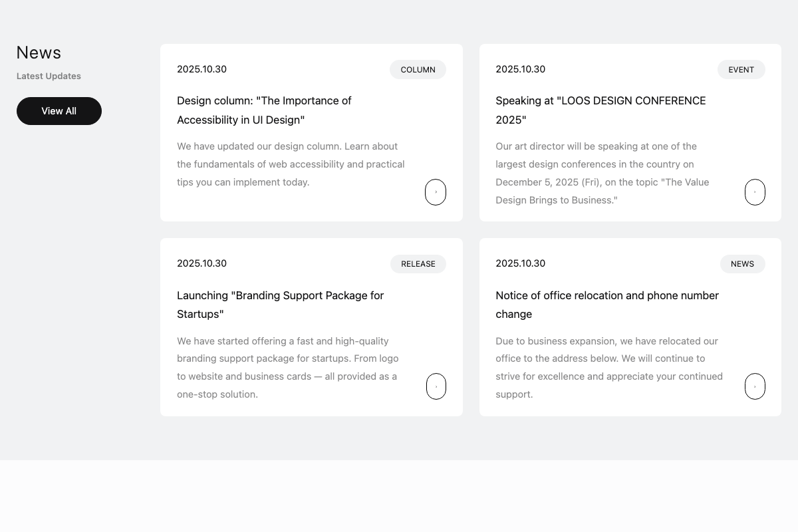Click the arrow icon on the LOOS conference card
This screenshot has height=532, width=798.
755,192
